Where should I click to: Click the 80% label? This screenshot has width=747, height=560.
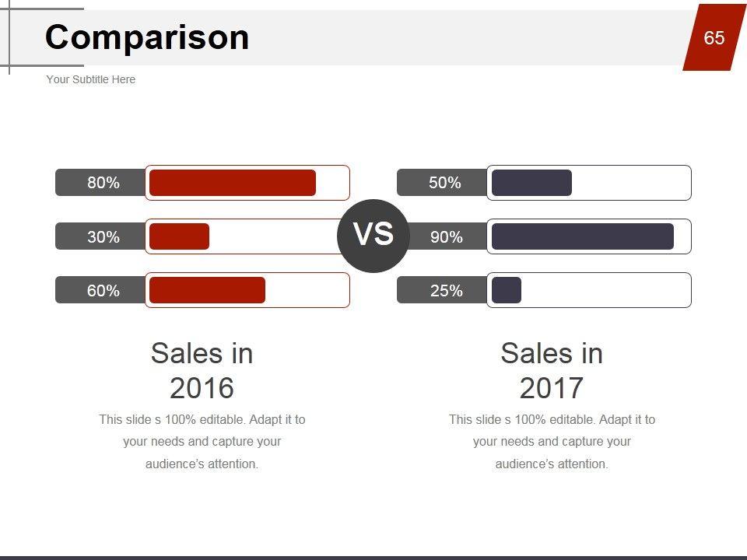coord(103,183)
